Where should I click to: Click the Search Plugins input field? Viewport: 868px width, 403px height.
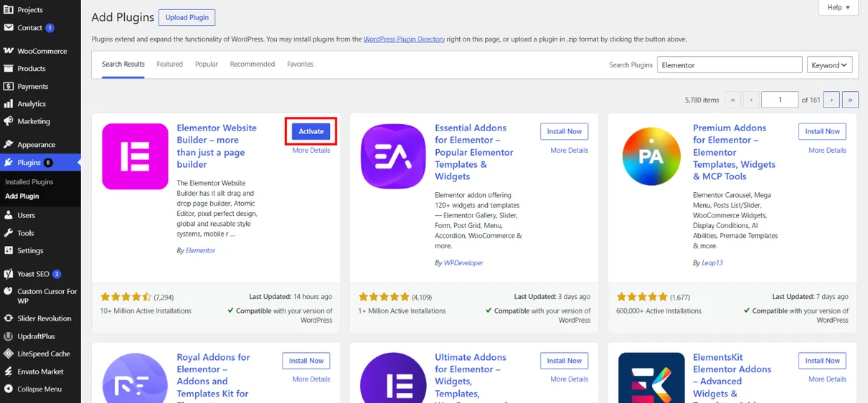(730, 65)
